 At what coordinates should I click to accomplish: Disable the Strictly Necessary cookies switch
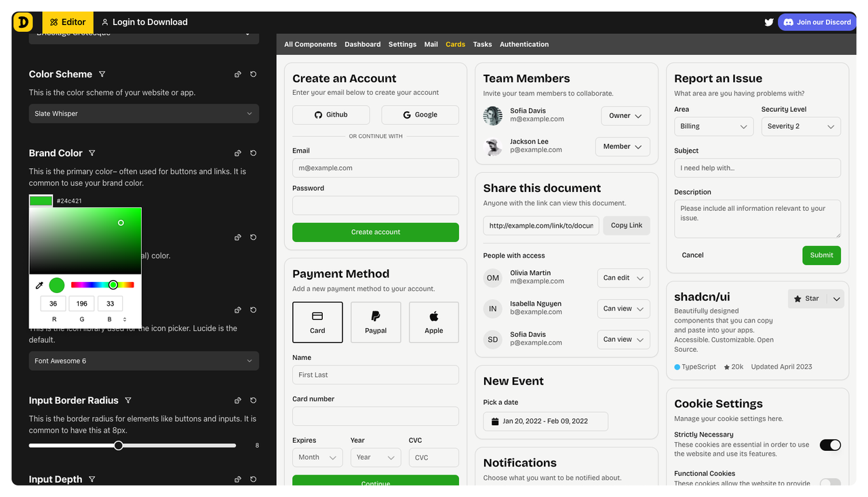click(x=830, y=445)
